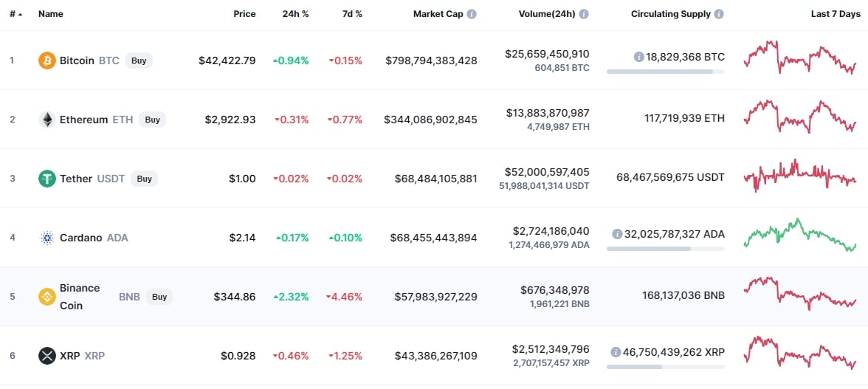This screenshot has height=389, width=868.
Task: Click the XRP logo icon
Action: [x=47, y=355]
